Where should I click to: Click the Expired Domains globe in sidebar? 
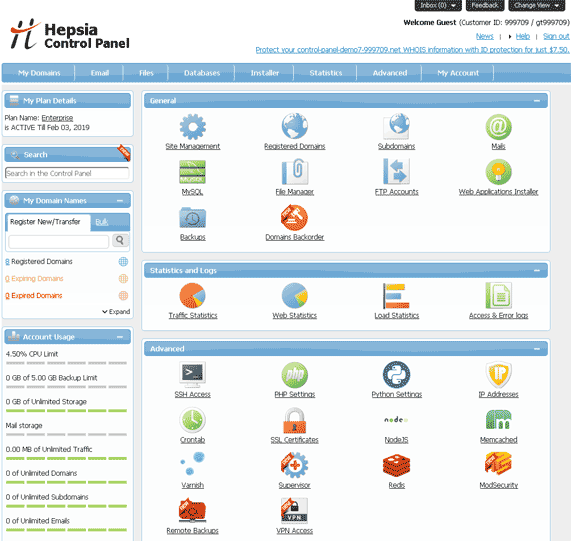coord(123,295)
